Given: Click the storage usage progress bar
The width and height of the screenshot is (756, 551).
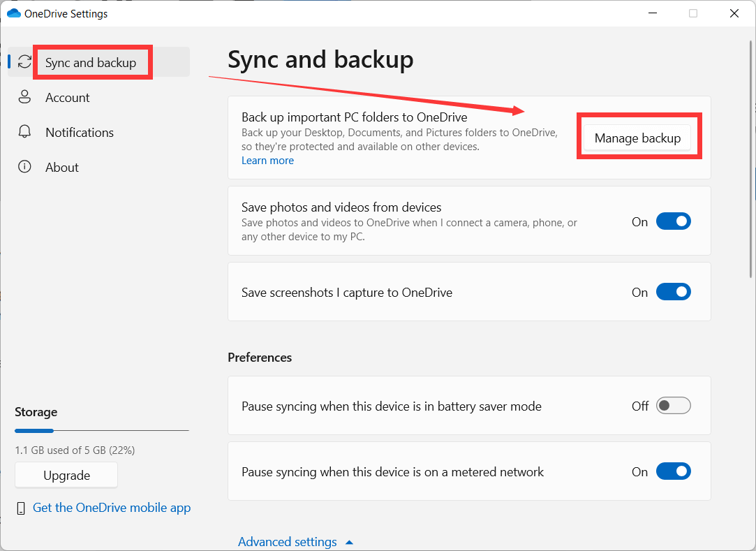Looking at the screenshot, I should pos(101,431).
